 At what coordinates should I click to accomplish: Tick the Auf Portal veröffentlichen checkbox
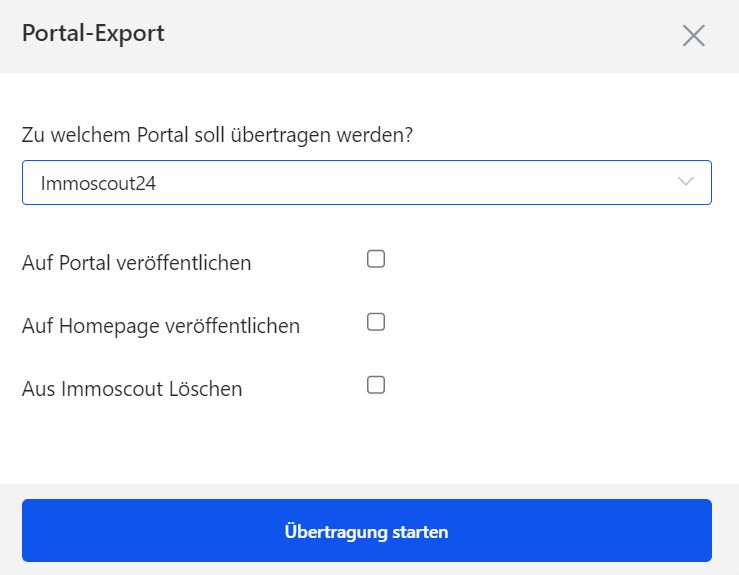click(x=376, y=260)
